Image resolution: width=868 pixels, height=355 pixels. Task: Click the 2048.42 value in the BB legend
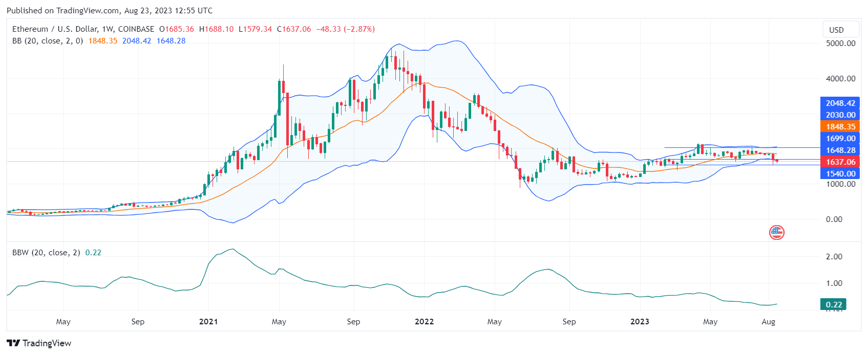[x=137, y=41]
